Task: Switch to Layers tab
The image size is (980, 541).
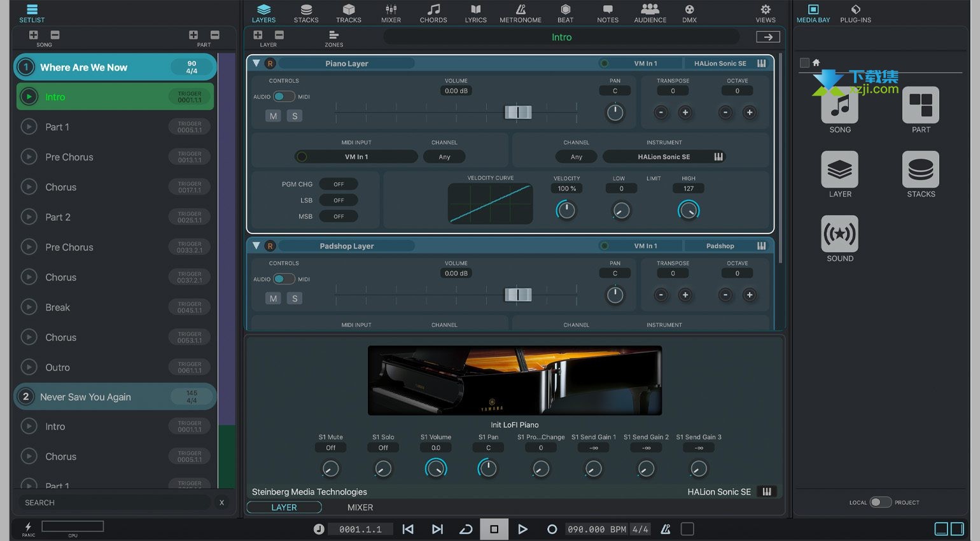Action: 263,13
